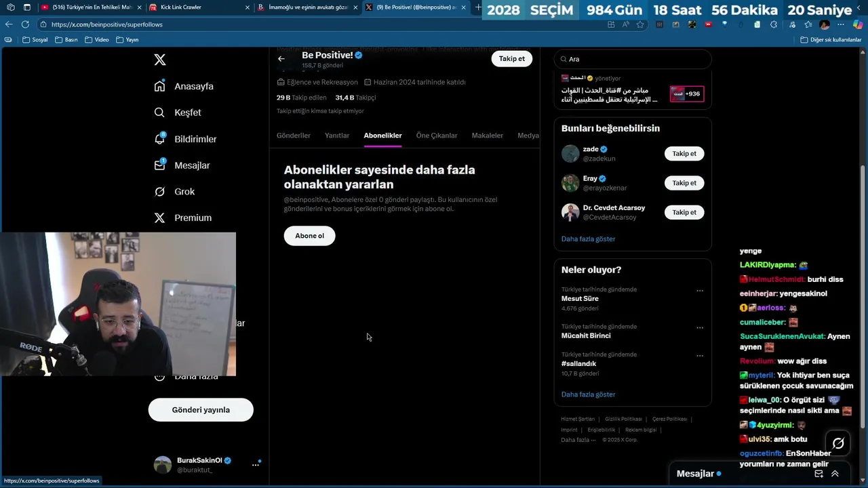Open the workspaces icon in the tab bar
This screenshot has height=488, width=868.
click(x=10, y=7)
